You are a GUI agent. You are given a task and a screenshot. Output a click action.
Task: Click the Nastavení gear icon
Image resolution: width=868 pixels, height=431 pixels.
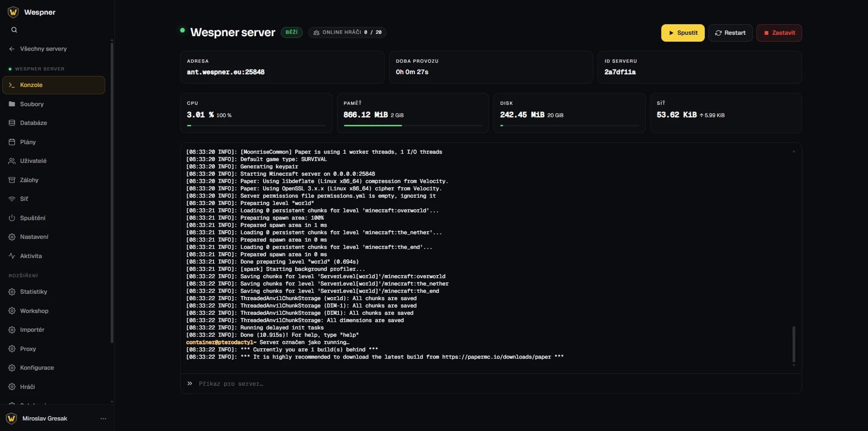pyautogui.click(x=12, y=237)
